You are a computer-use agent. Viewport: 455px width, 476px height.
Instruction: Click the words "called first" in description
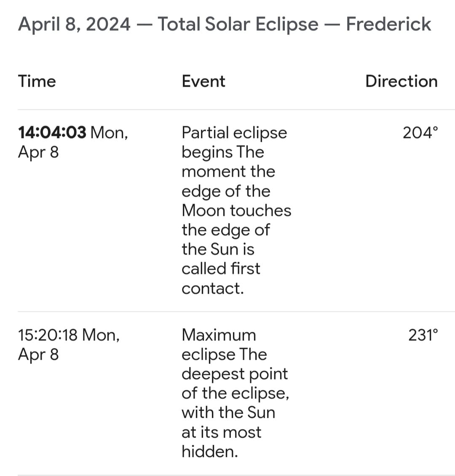pyautogui.click(x=221, y=269)
